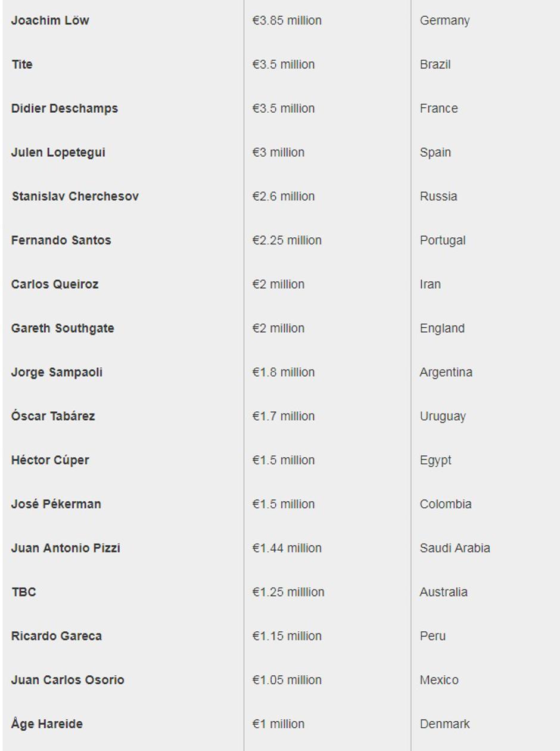Click the name Joachim Löw
560x751 pixels.
pos(50,20)
